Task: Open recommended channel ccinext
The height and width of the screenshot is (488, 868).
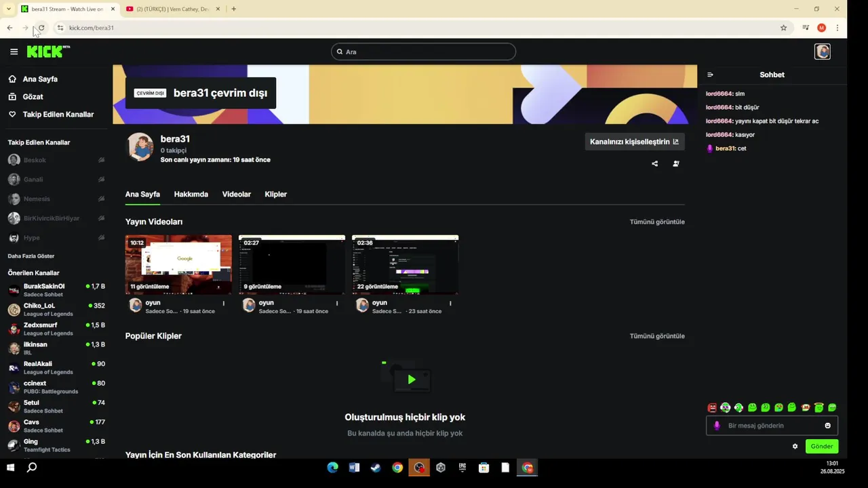Action: (x=56, y=387)
